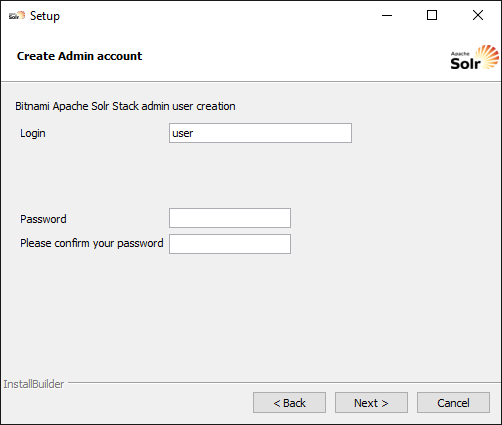Screen dimensions: 502x425
Task: Maximize the Setup window
Action: (x=432, y=15)
